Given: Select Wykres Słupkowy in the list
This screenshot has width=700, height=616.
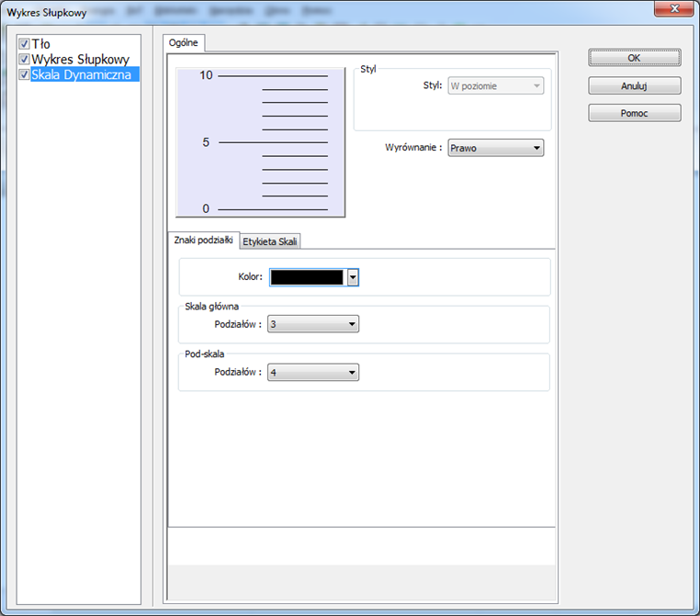Looking at the screenshot, I should coord(80,59).
